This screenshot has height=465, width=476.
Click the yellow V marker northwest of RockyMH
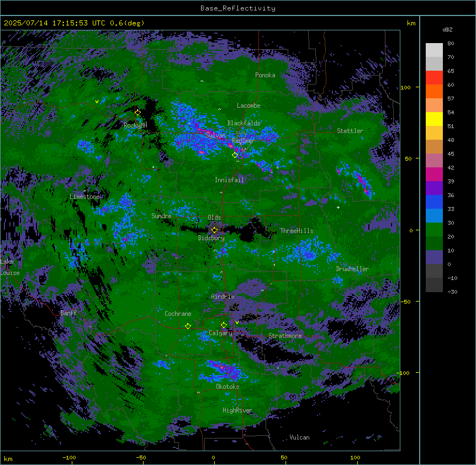click(x=97, y=102)
